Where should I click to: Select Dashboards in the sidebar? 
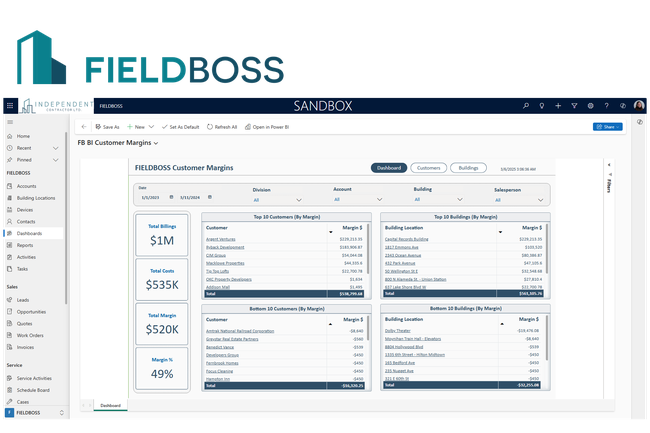pyautogui.click(x=33, y=233)
